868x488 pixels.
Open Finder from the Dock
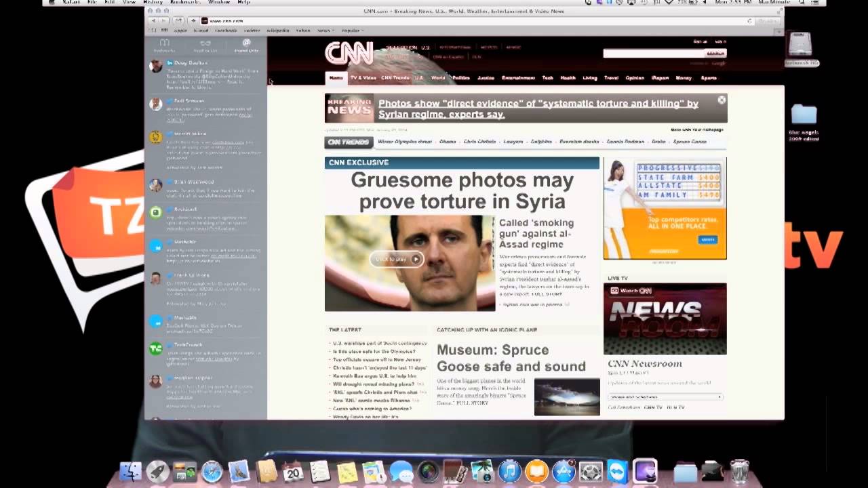pos(130,471)
